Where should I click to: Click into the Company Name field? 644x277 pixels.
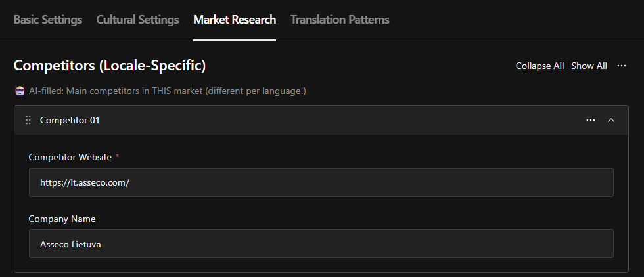tap(321, 244)
